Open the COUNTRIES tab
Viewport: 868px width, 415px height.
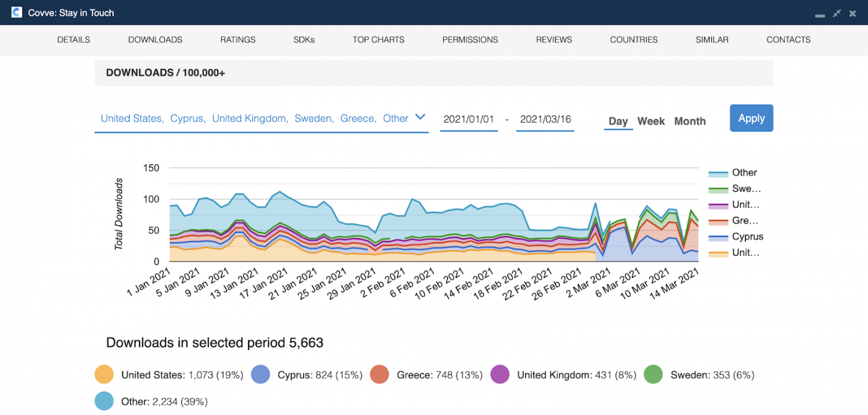(633, 39)
